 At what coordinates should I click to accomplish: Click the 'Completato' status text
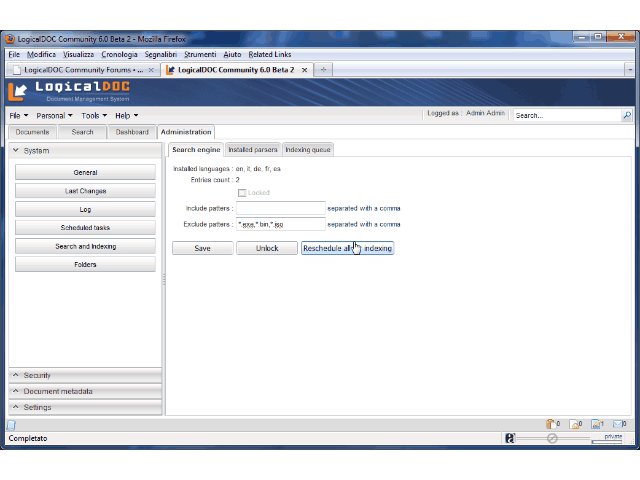(x=28, y=438)
